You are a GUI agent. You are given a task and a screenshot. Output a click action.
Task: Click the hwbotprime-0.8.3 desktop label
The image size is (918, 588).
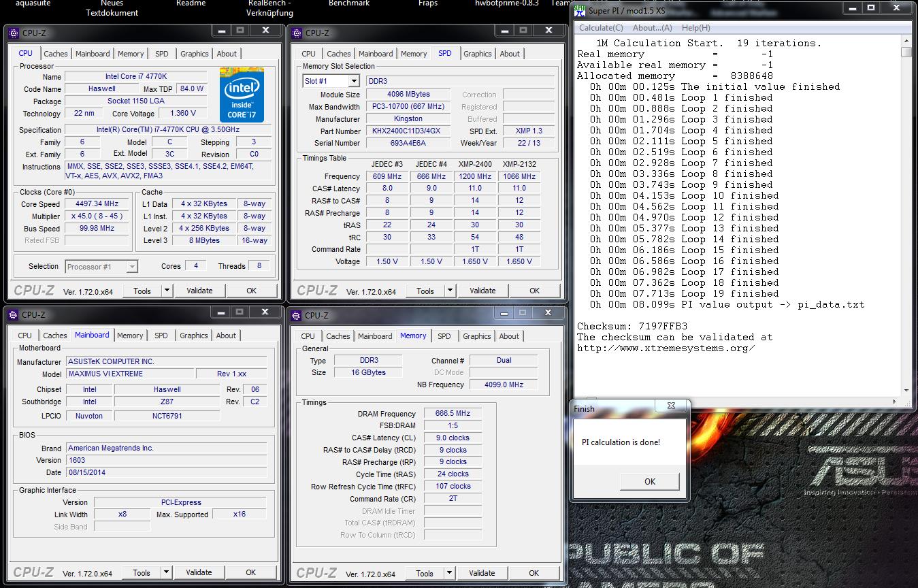pyautogui.click(x=507, y=3)
